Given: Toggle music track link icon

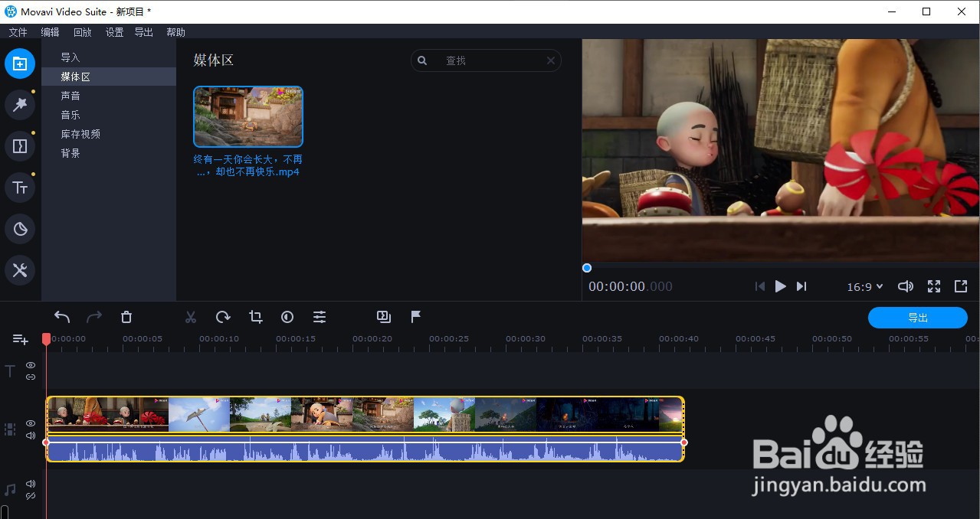Looking at the screenshot, I should [x=31, y=496].
